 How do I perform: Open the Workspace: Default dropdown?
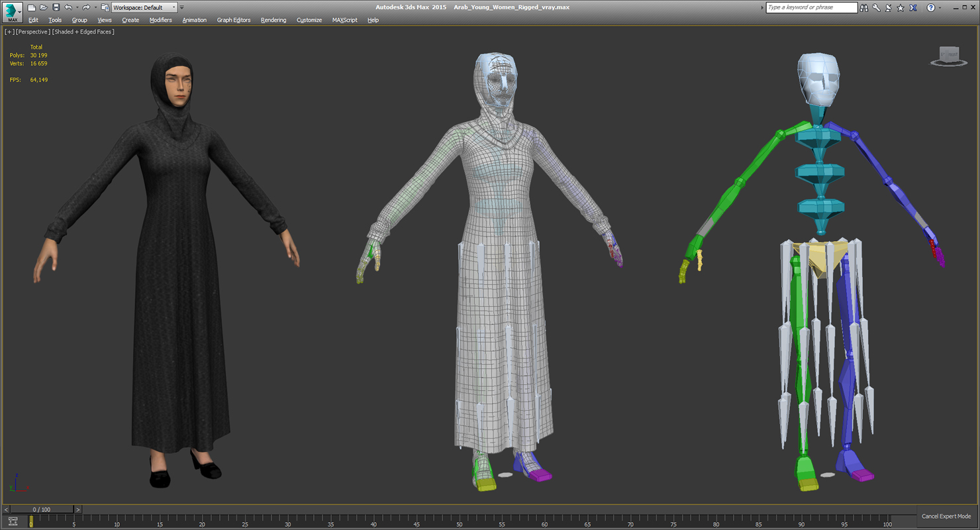point(144,7)
